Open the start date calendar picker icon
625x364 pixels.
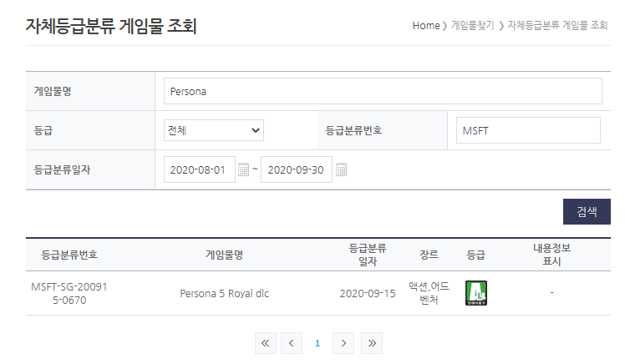[243, 169]
